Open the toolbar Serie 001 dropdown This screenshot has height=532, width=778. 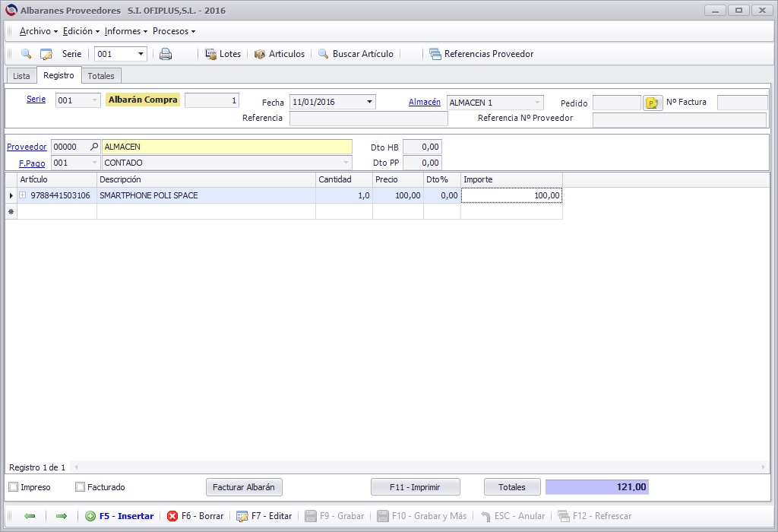(141, 54)
